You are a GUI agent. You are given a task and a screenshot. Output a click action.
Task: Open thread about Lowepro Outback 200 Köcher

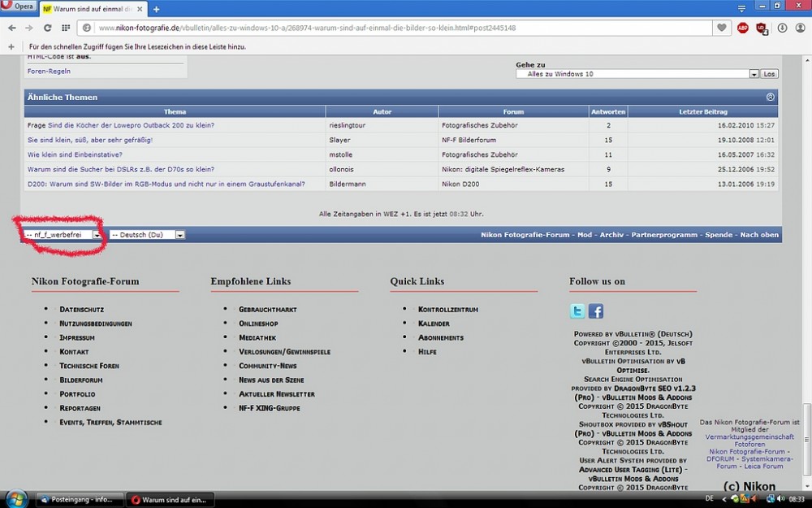[x=131, y=125]
